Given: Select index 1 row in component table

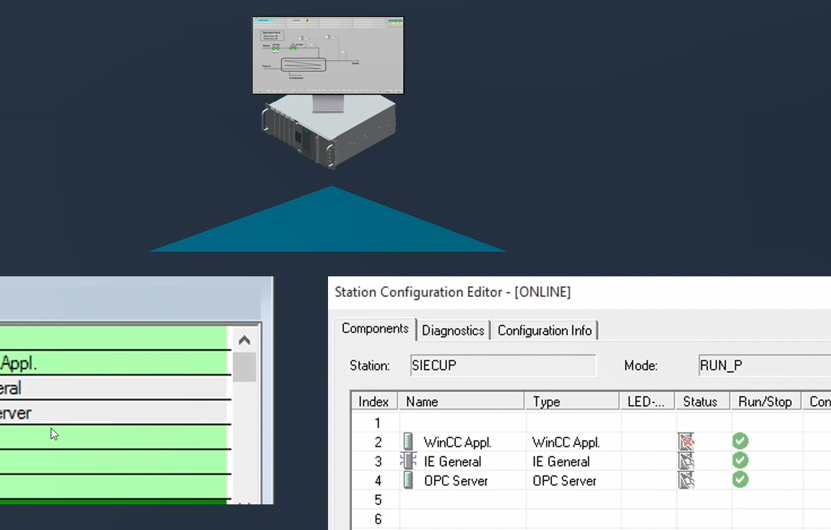Looking at the screenshot, I should click(x=591, y=423).
